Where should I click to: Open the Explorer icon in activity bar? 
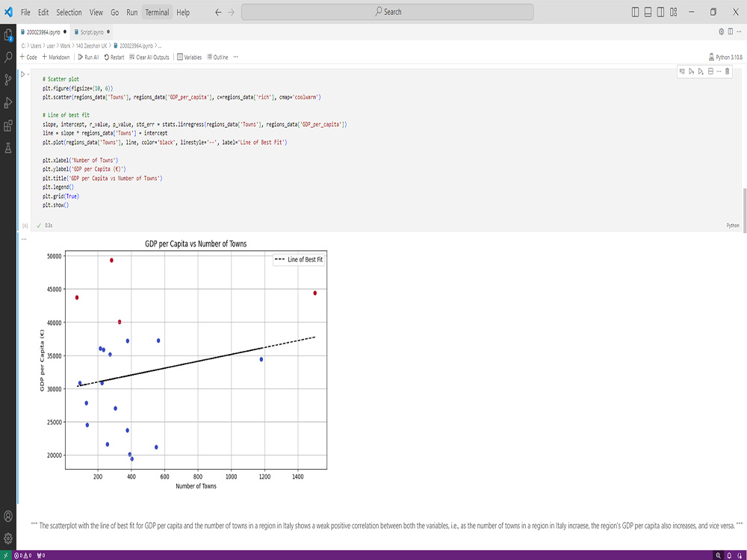pyautogui.click(x=9, y=36)
